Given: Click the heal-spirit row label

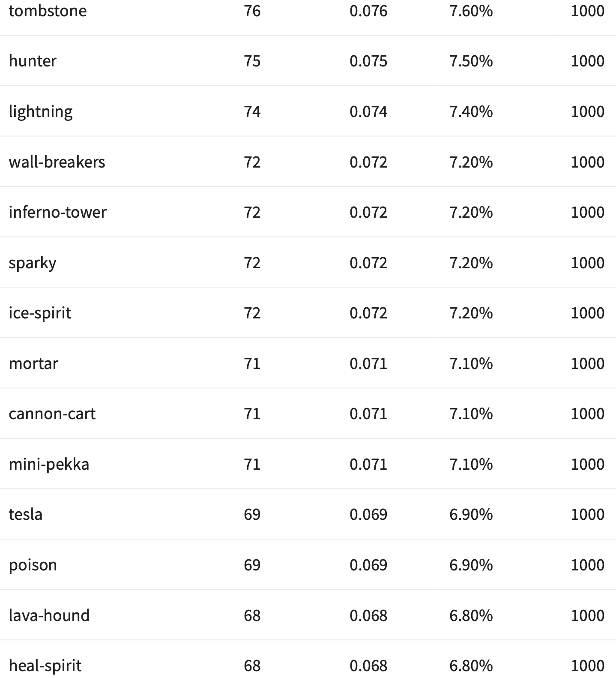Looking at the screenshot, I should pyautogui.click(x=45, y=666).
